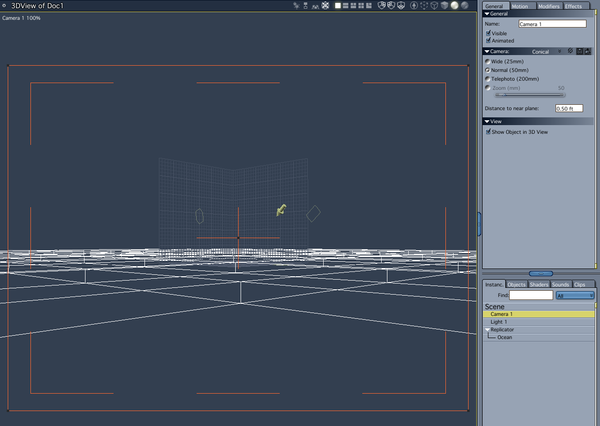600x426 pixels.
Task: Choose Wide (25mm) lens option
Action: click(488, 61)
